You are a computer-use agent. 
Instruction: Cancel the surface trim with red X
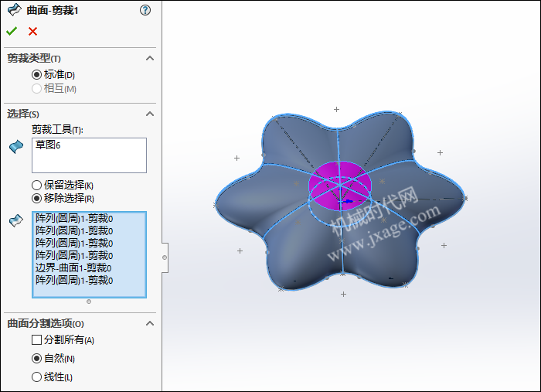[32, 32]
